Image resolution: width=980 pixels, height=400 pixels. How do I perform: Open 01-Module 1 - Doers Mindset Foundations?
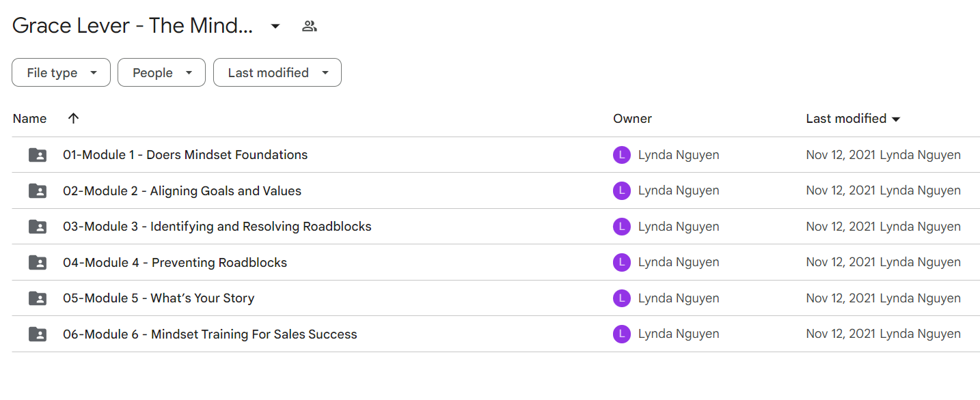[x=185, y=155]
